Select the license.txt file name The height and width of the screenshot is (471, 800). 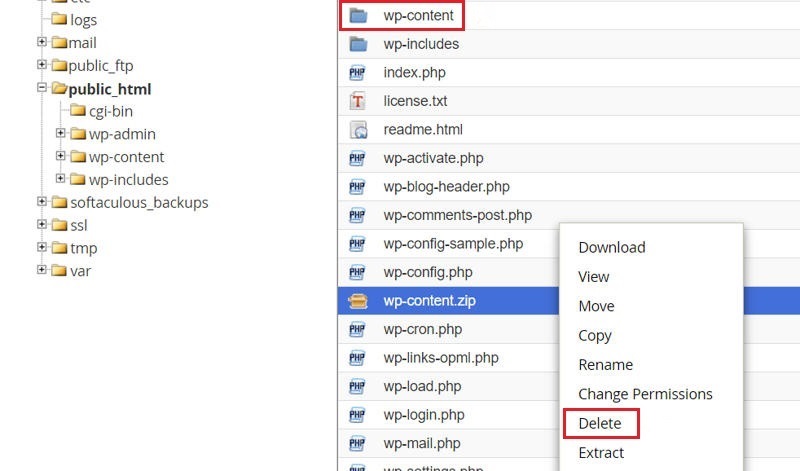[x=415, y=101]
